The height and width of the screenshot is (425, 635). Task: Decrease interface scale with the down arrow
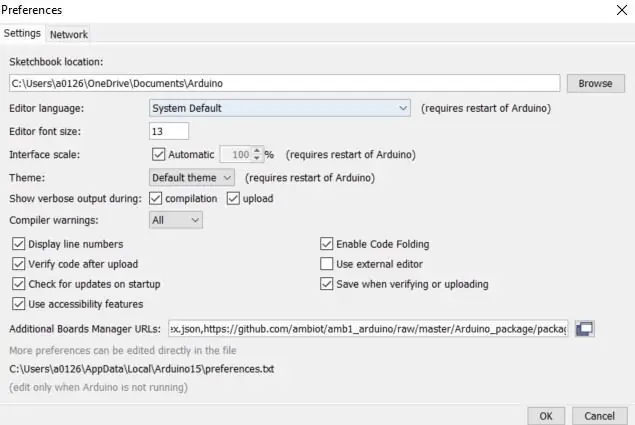pyautogui.click(x=256, y=158)
